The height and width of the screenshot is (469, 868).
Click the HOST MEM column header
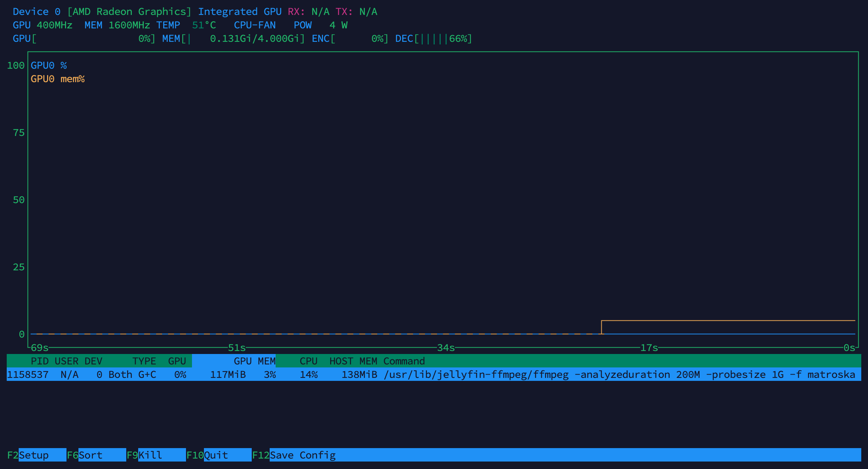[x=353, y=361]
